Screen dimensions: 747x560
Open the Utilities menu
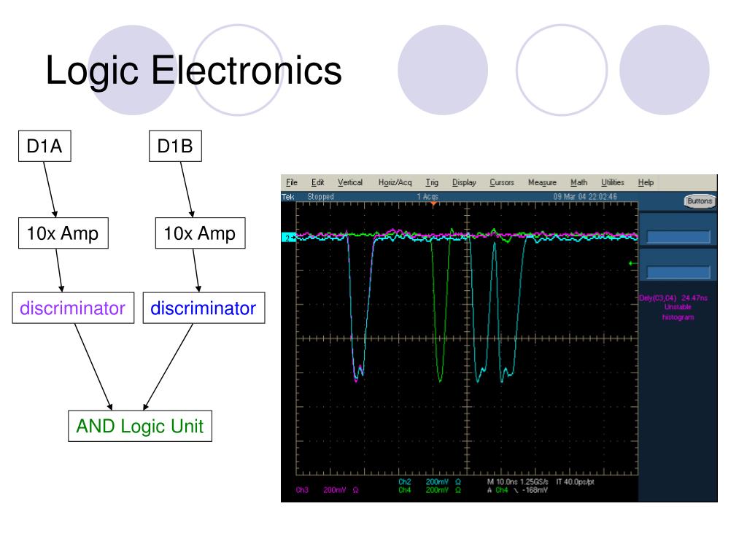click(x=613, y=182)
